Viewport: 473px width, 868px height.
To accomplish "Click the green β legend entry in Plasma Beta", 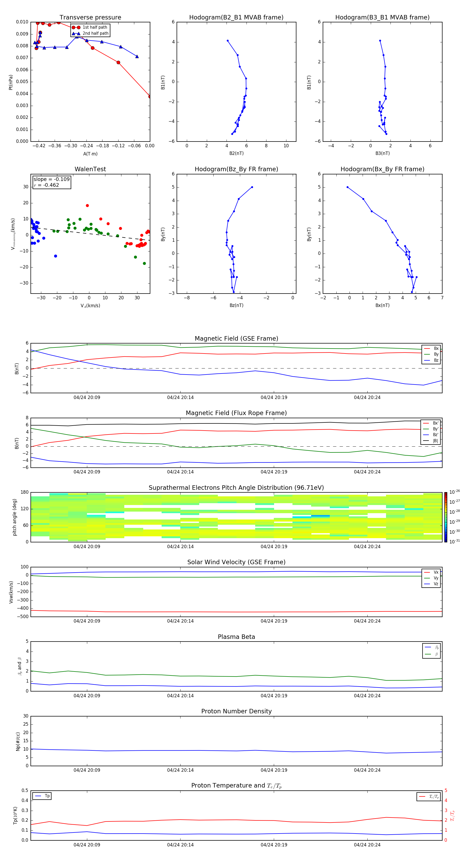I will click(x=431, y=654).
